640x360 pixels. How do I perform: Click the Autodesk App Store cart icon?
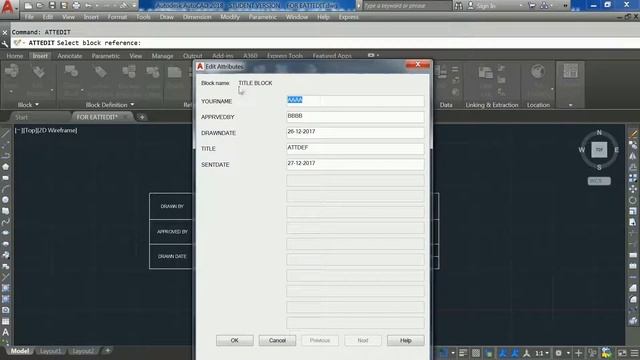[x=532, y=6]
